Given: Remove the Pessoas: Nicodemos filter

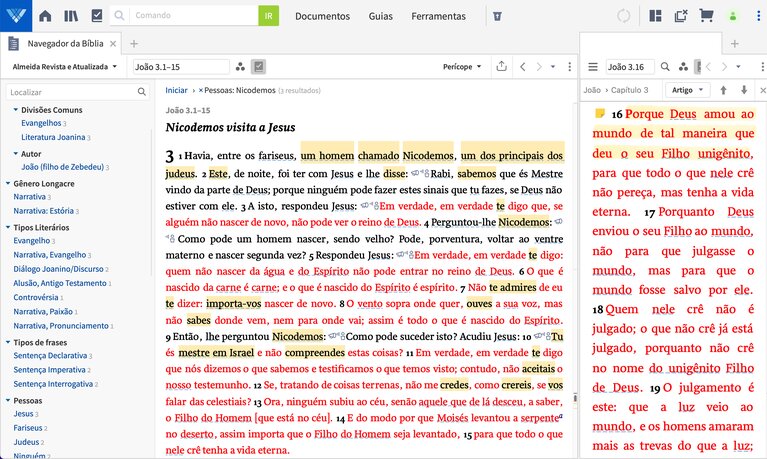Looking at the screenshot, I should [x=201, y=91].
